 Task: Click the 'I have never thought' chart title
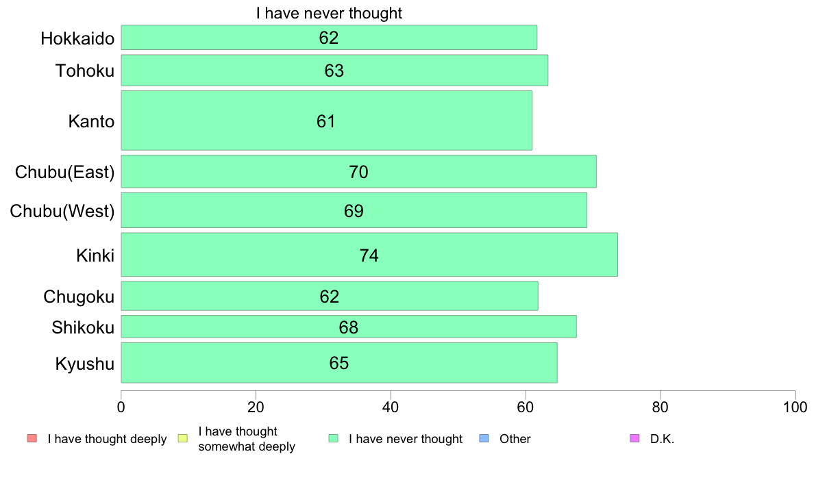coord(329,13)
